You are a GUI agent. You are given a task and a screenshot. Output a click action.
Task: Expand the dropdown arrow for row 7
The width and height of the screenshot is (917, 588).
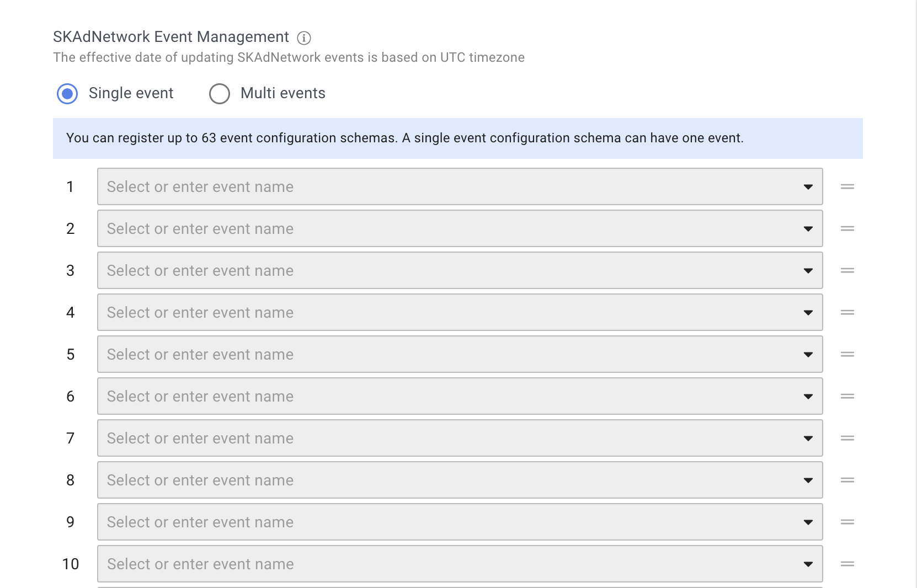point(808,439)
